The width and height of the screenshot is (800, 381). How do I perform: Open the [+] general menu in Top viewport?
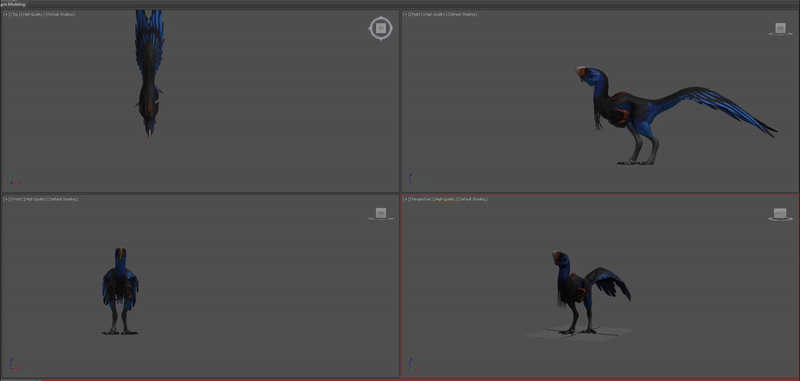(6, 14)
